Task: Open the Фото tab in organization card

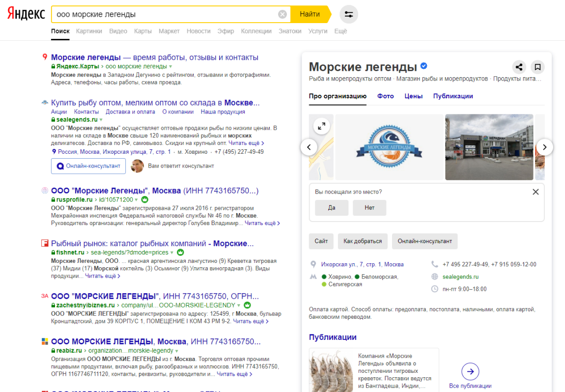Action: [386, 96]
